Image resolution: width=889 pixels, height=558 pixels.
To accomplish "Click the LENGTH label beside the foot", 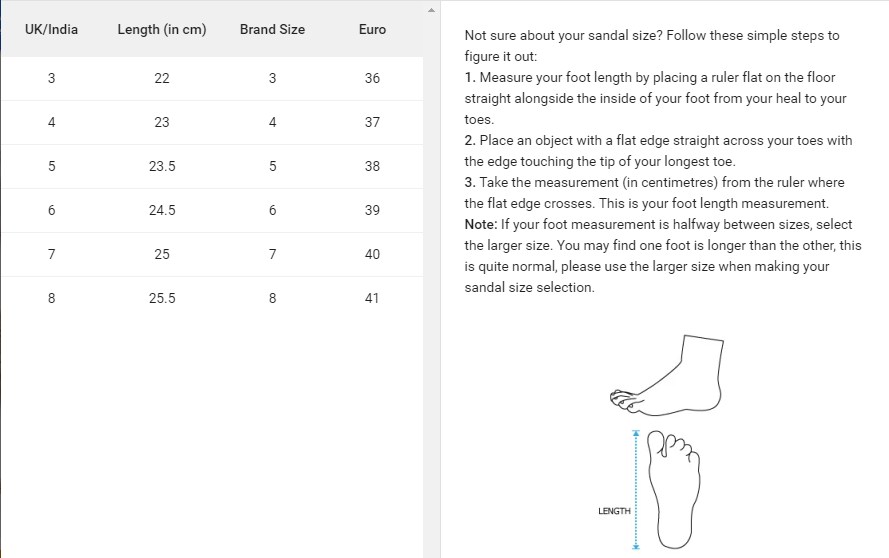I will tap(614, 511).
